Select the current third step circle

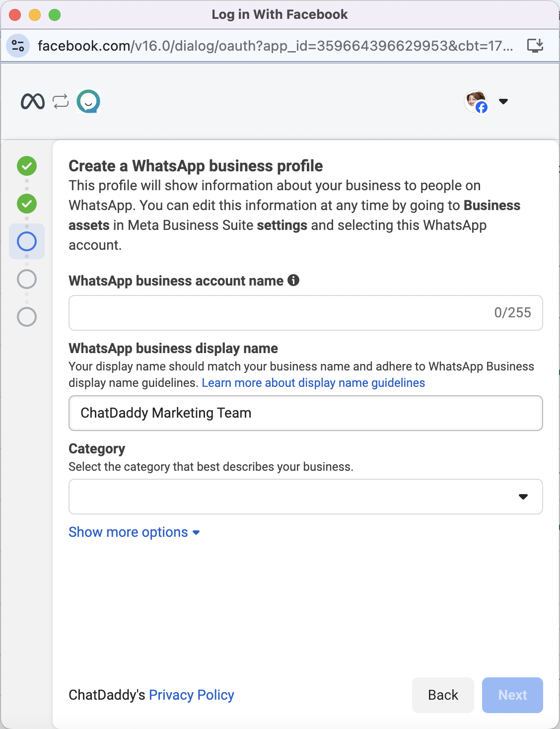tap(27, 241)
